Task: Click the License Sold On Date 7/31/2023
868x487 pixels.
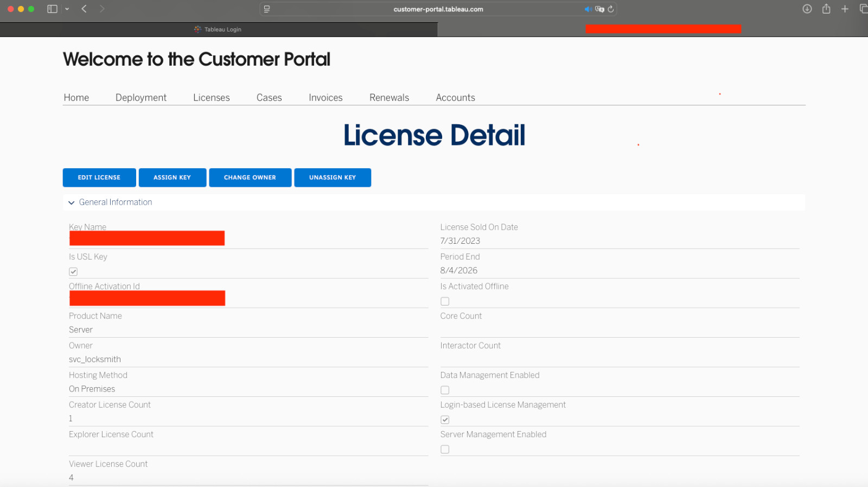Action: click(x=460, y=241)
